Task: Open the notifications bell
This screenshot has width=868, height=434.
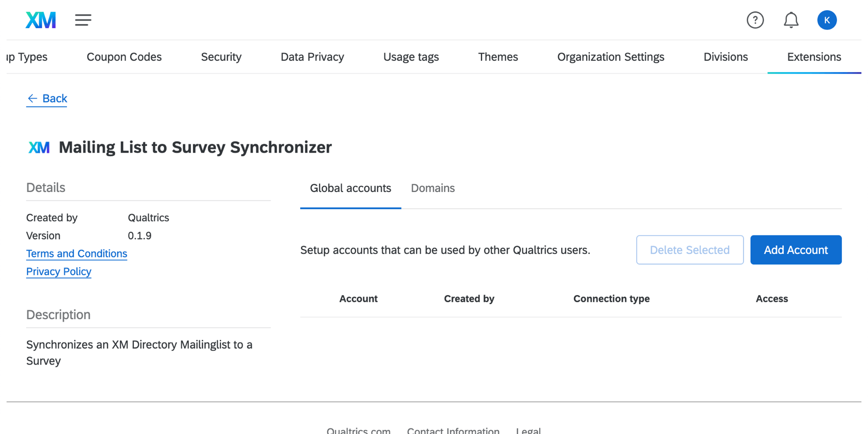Action: tap(791, 20)
